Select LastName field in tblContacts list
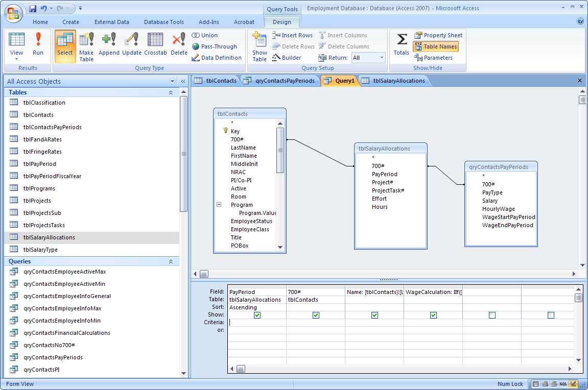Image resolution: width=588 pixels, height=390 pixels. coord(243,148)
